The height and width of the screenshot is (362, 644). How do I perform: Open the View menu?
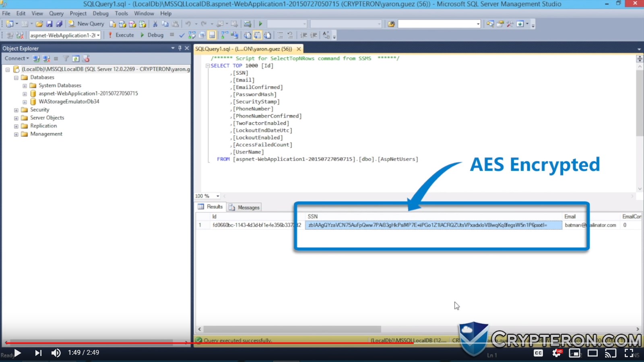click(x=37, y=13)
